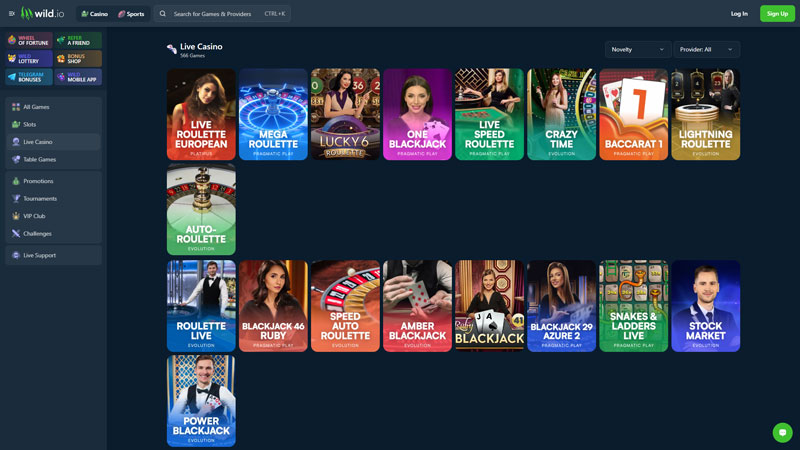Launch the Crazy Time game thumbnail

[561, 114]
